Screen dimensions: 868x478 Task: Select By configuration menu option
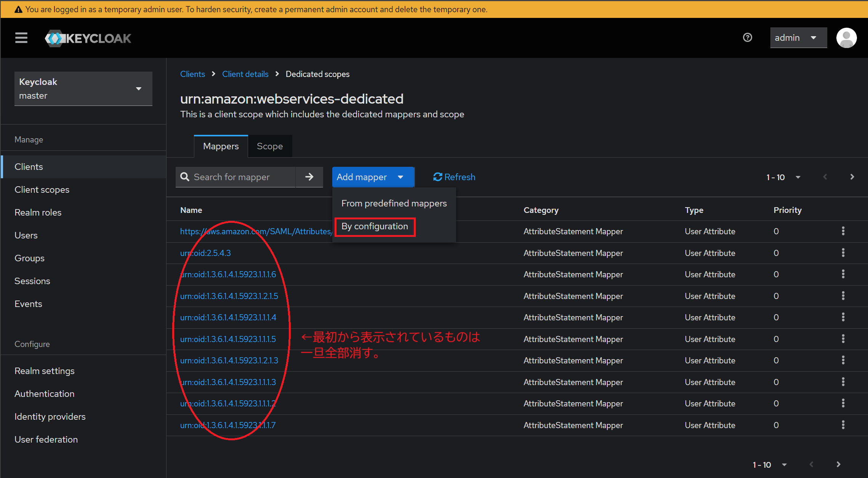pyautogui.click(x=375, y=226)
